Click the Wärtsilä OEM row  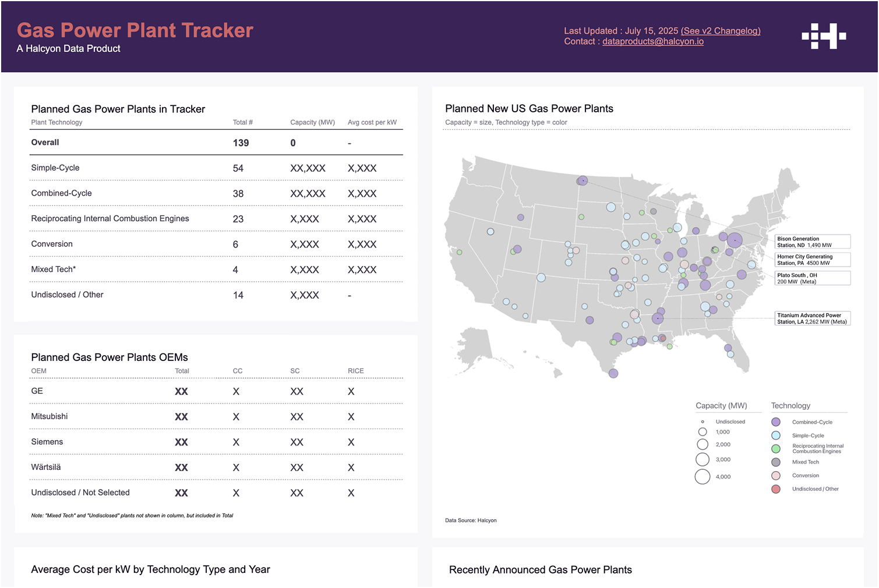pyautogui.click(x=216, y=467)
